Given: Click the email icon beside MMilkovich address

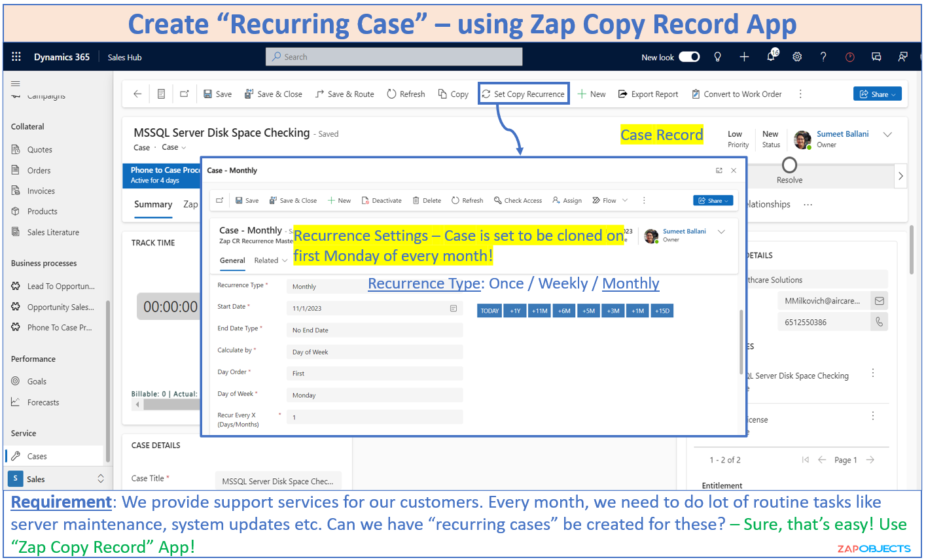Looking at the screenshot, I should [879, 301].
